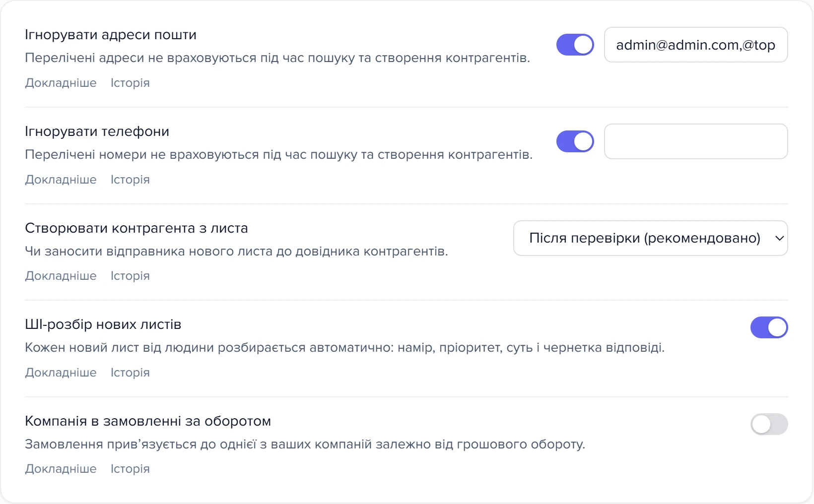Viewport: 814px width, 504px height.
Task: Focus the empty ignored phones input field
Action: click(x=696, y=141)
